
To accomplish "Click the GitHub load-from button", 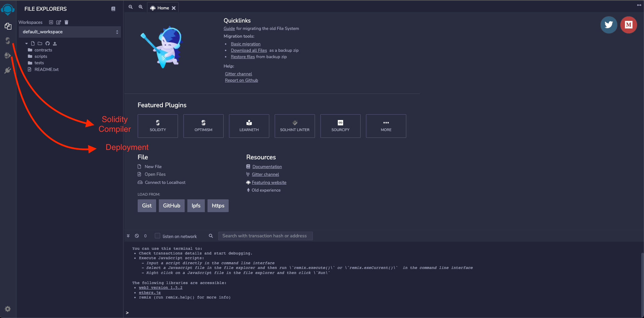I will pyautogui.click(x=172, y=206).
